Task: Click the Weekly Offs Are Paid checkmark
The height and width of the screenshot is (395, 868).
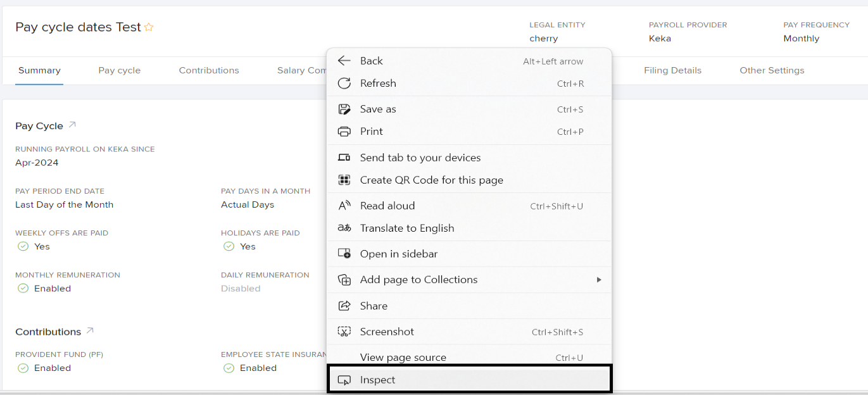Action: click(23, 246)
